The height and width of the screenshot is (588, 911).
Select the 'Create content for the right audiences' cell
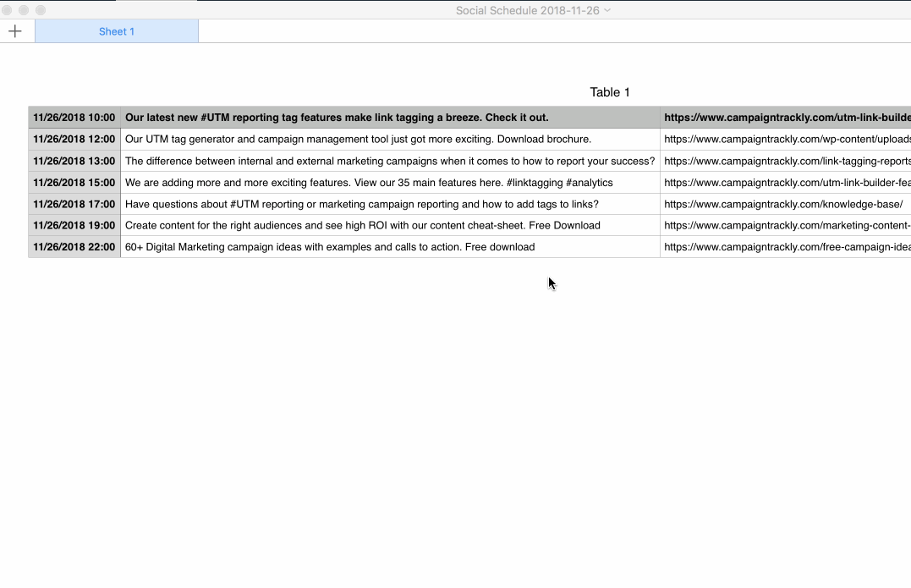(390, 225)
